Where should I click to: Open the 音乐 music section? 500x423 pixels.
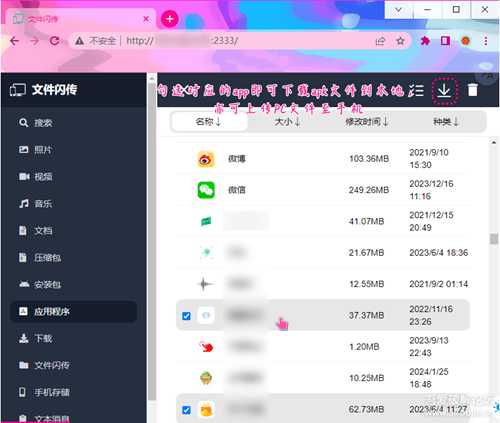click(x=74, y=204)
